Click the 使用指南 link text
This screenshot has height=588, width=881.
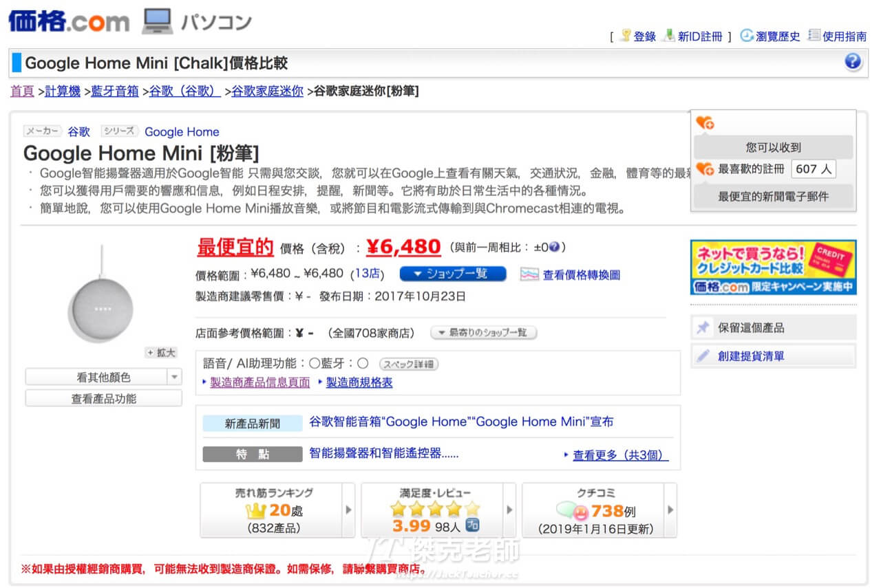(845, 36)
